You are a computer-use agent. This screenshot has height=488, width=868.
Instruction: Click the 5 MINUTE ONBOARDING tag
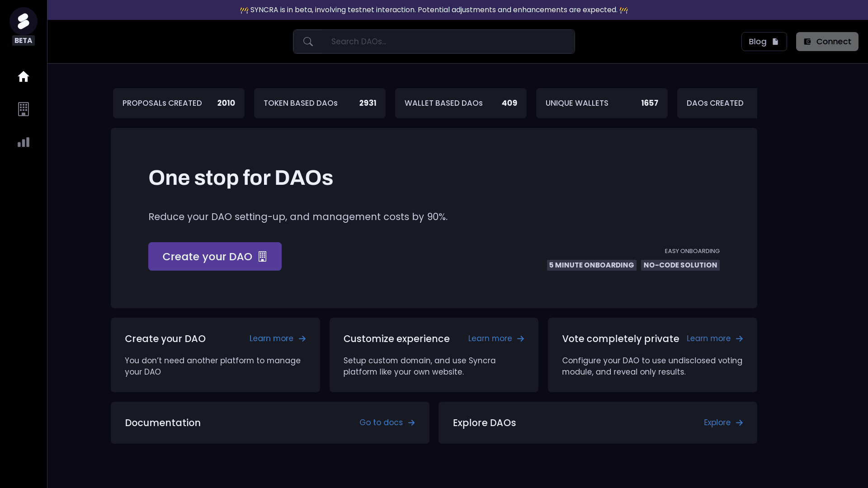pyautogui.click(x=591, y=265)
